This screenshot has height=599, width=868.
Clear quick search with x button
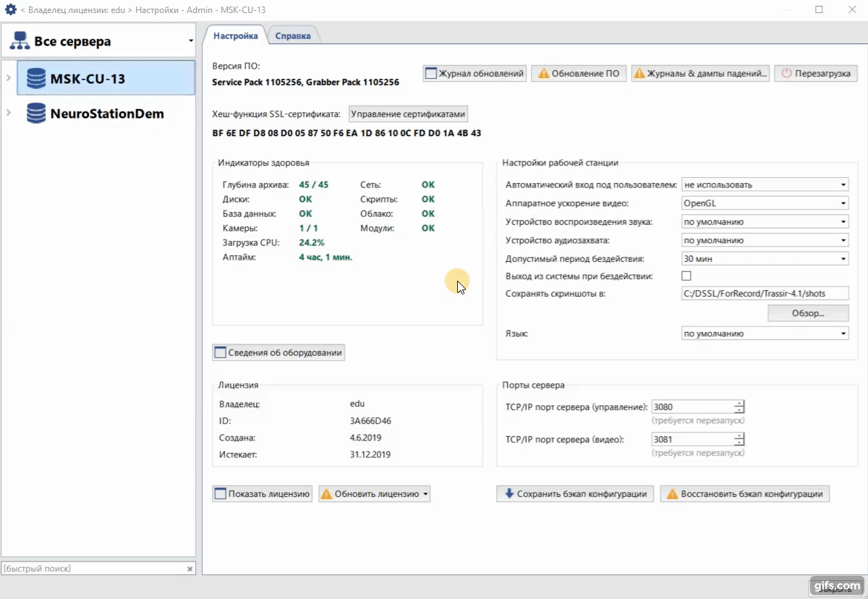pos(190,569)
